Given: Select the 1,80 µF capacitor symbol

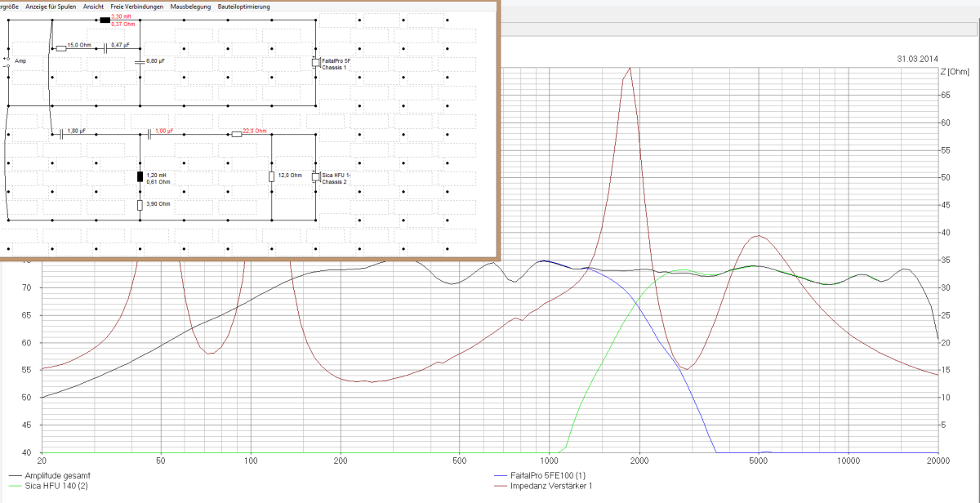Looking at the screenshot, I should (x=61, y=135).
